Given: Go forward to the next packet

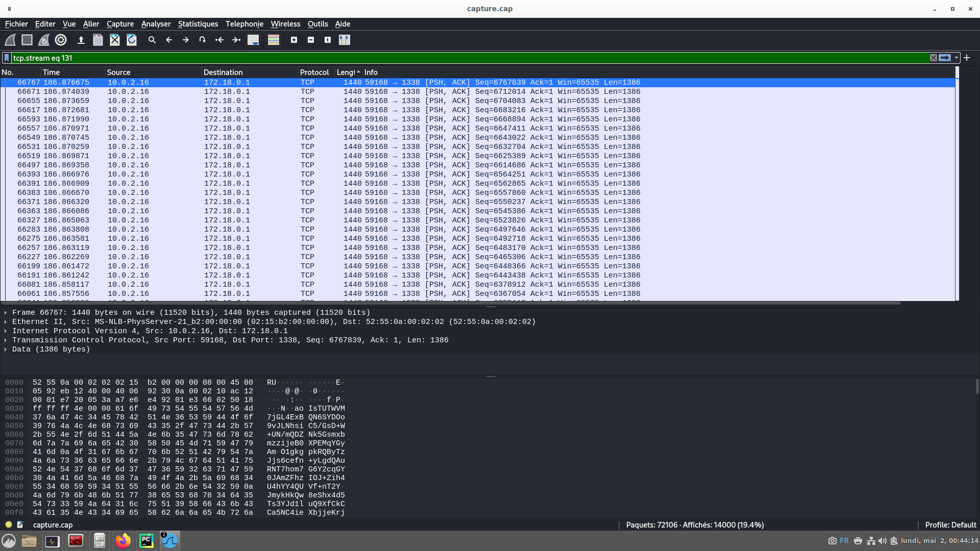Looking at the screenshot, I should click(186, 40).
